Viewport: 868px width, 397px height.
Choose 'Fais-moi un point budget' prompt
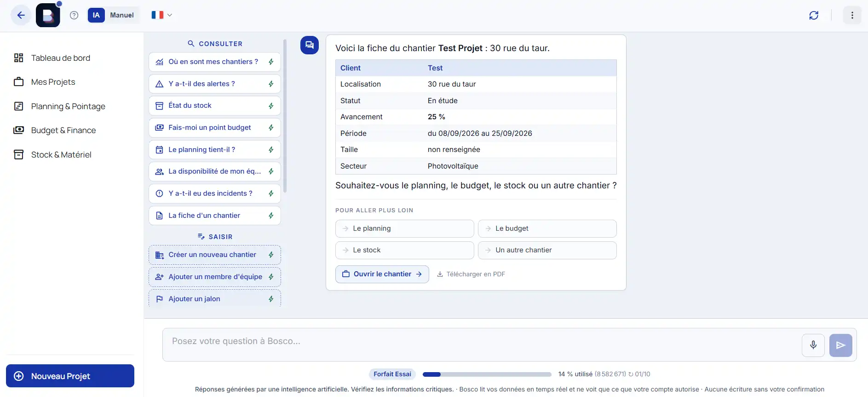pyautogui.click(x=215, y=128)
